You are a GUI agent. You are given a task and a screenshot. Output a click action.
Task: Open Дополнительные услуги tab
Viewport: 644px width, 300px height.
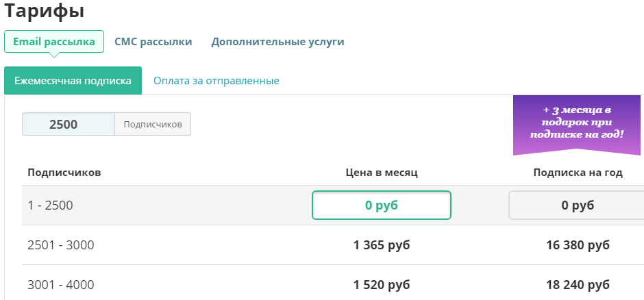[277, 42]
